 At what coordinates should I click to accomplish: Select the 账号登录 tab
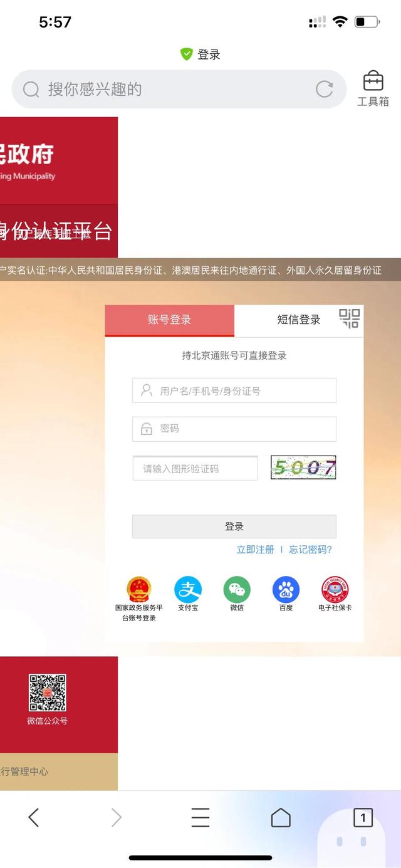coord(169,320)
